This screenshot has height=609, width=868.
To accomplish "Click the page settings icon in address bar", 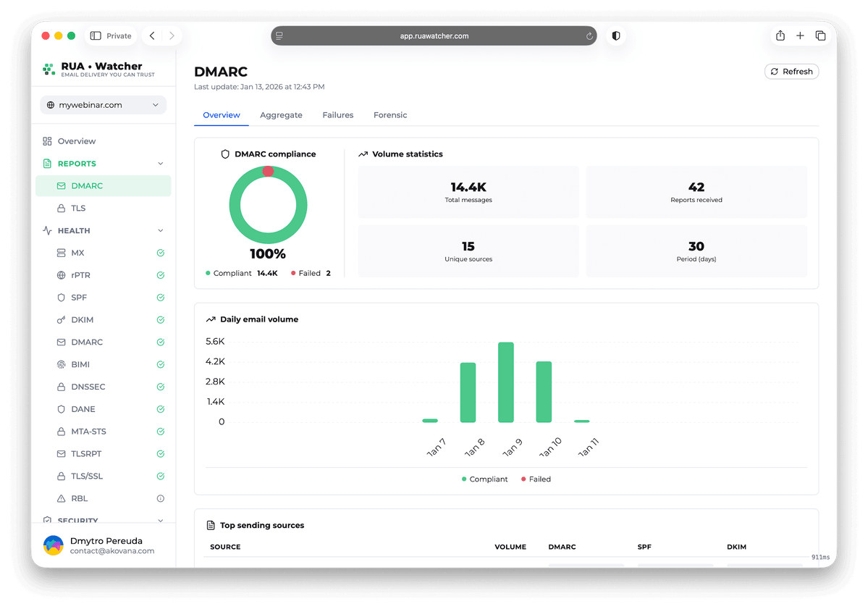I will point(279,36).
